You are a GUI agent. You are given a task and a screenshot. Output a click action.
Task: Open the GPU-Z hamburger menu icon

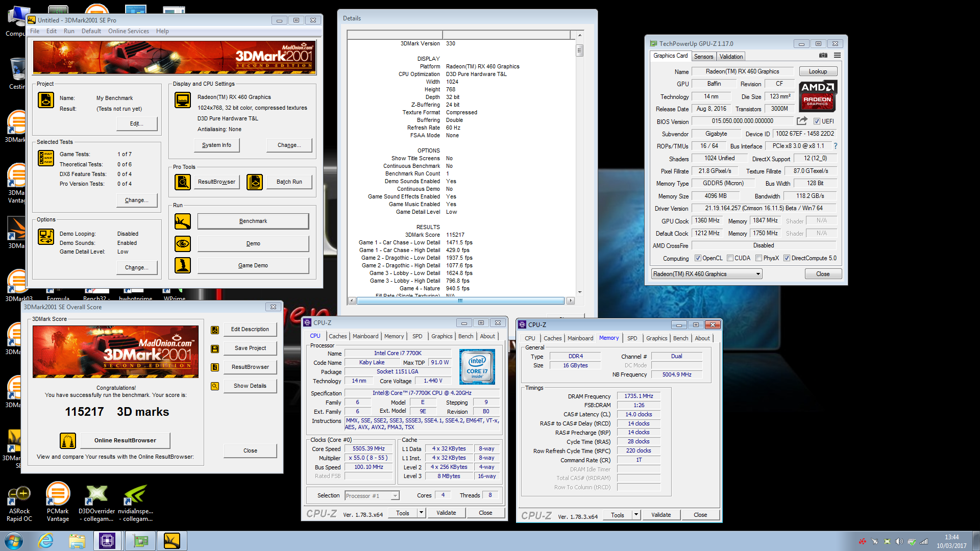tap(837, 55)
